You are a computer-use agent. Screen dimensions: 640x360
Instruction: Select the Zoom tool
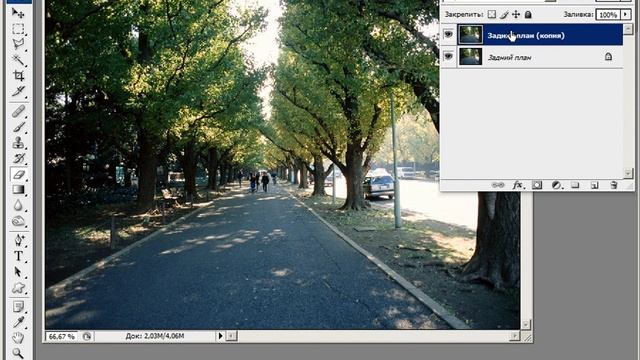pyautogui.click(x=18, y=353)
